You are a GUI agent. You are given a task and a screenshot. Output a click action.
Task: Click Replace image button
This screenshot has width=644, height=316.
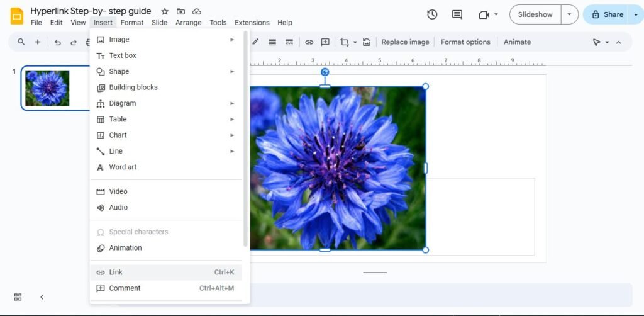coord(406,42)
